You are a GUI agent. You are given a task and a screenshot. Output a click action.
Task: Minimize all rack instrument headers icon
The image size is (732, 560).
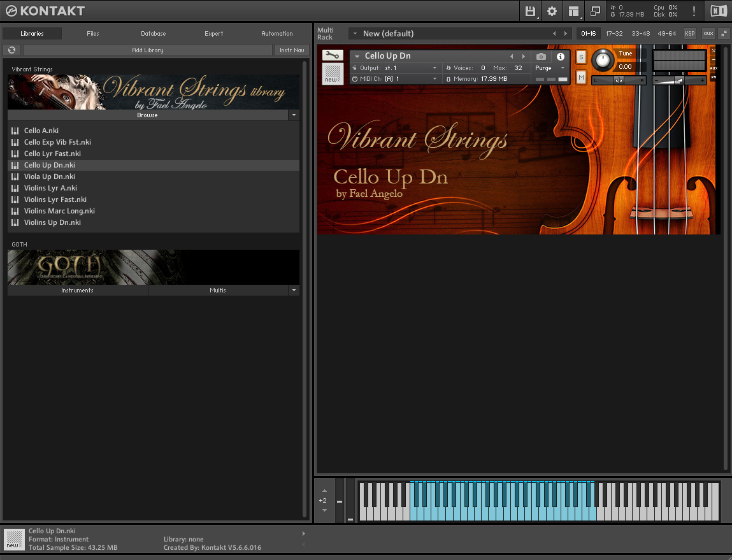click(724, 34)
